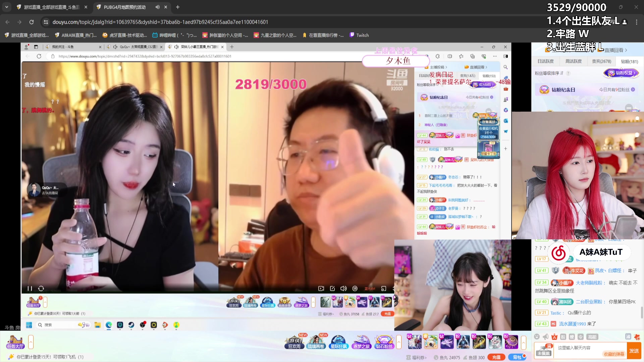Click the orange 发送 send button

(x=634, y=351)
